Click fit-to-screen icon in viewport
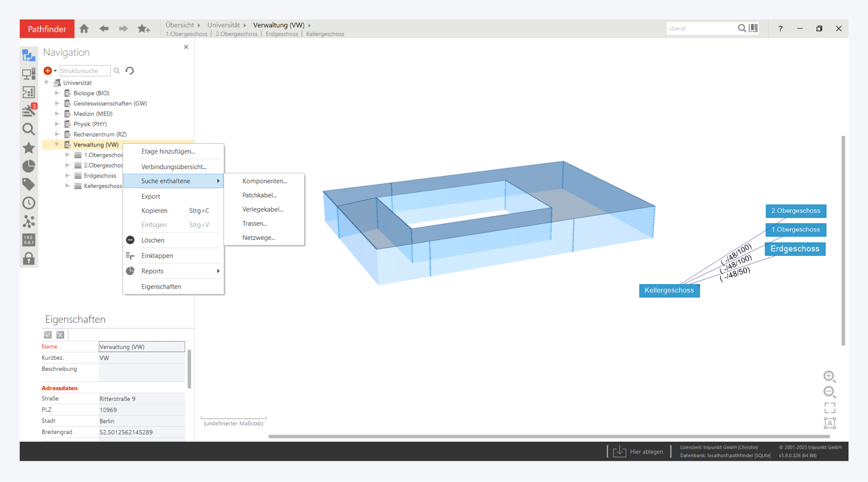The image size is (868, 482). (x=829, y=407)
